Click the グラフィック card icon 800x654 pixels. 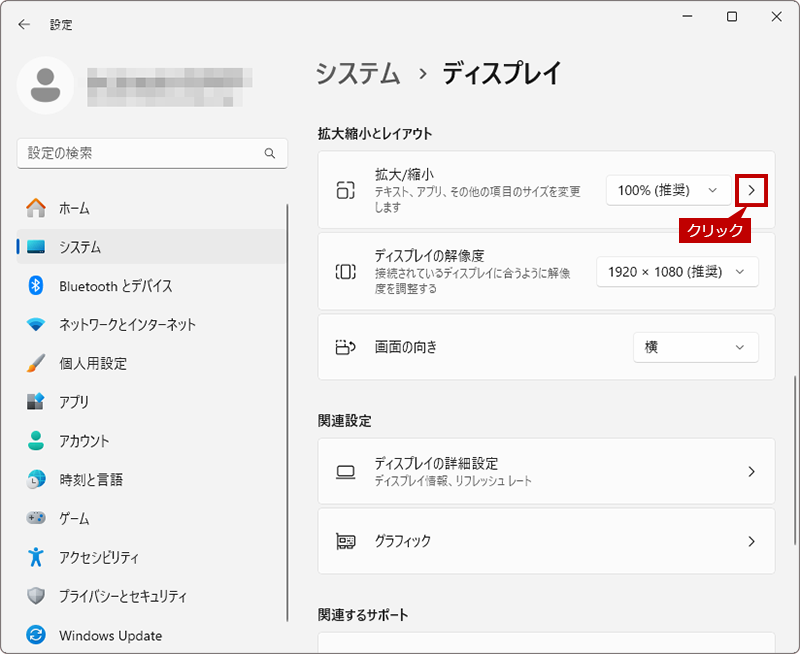point(345,541)
